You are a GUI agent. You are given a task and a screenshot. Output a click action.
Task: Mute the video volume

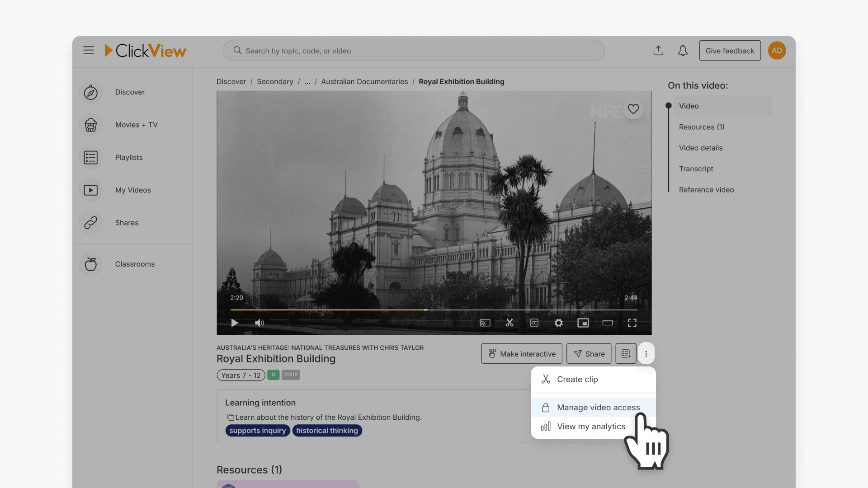click(x=259, y=323)
